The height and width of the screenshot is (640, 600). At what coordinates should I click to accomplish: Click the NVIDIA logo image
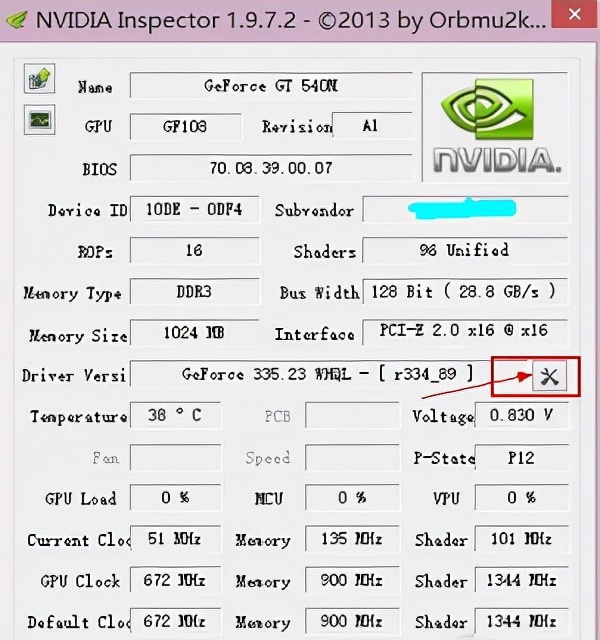[x=495, y=127]
